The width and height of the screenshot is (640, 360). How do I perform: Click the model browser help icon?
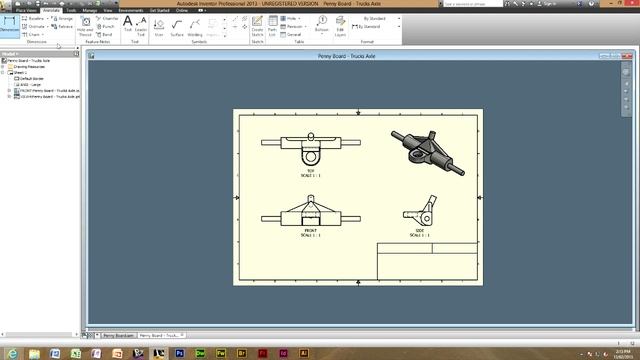point(76,53)
